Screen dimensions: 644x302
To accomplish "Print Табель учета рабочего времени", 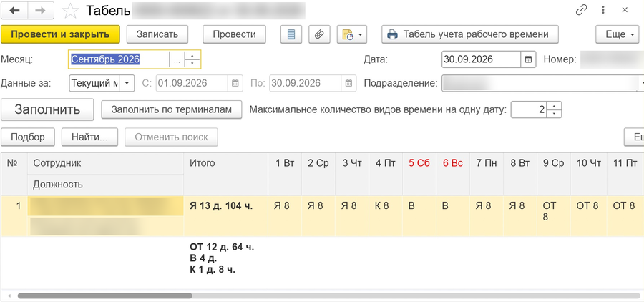I will click(470, 34).
